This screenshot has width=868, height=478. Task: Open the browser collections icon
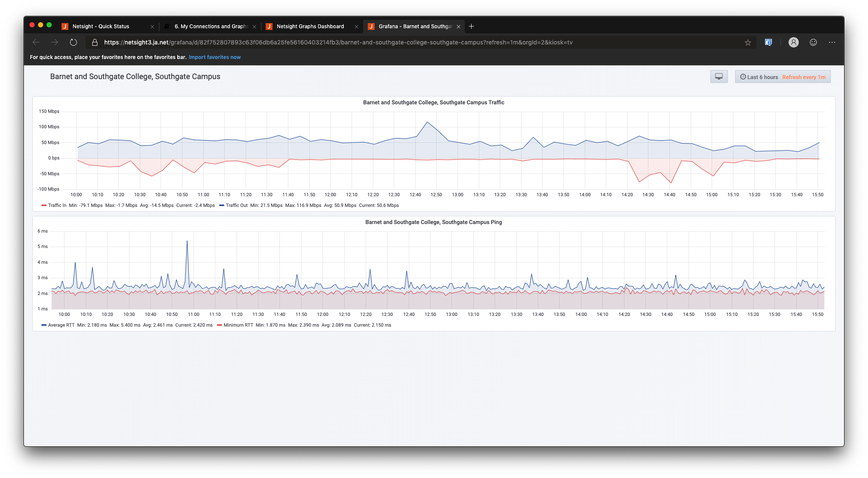[x=768, y=42]
